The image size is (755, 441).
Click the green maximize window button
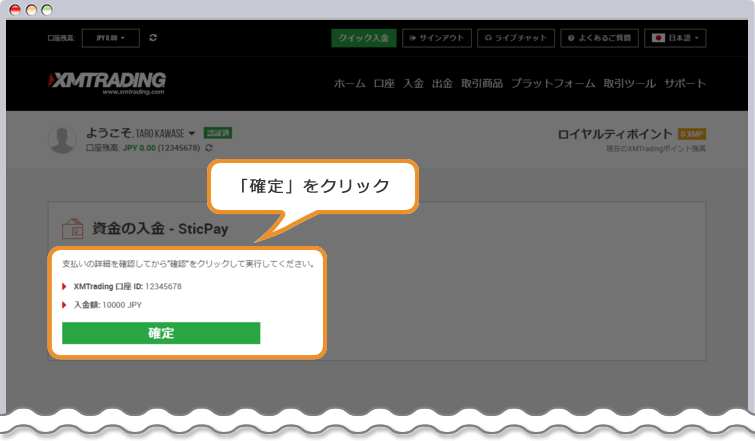(x=47, y=10)
